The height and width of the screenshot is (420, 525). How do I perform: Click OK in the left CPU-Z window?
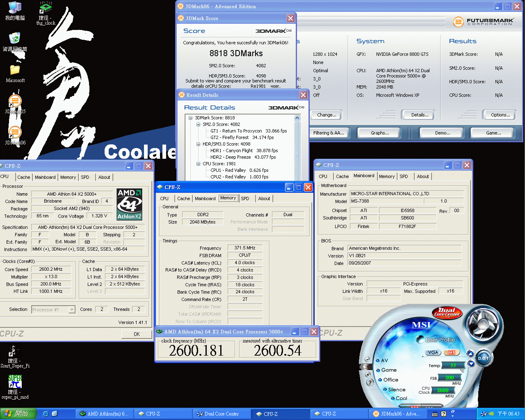[137, 334]
